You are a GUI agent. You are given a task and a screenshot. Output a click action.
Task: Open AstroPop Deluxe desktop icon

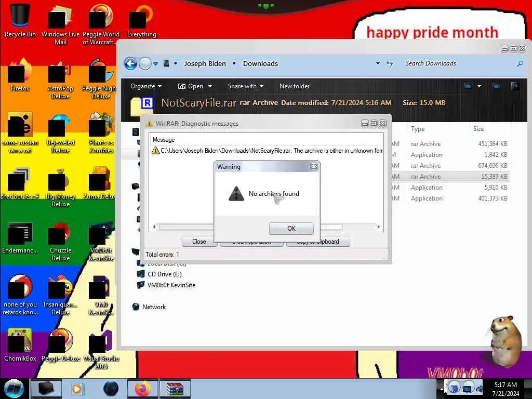[x=60, y=79]
